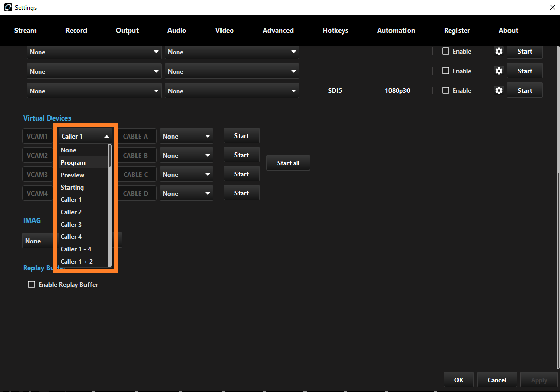Confirm settings with OK
560x392 pixels.
[x=459, y=380]
